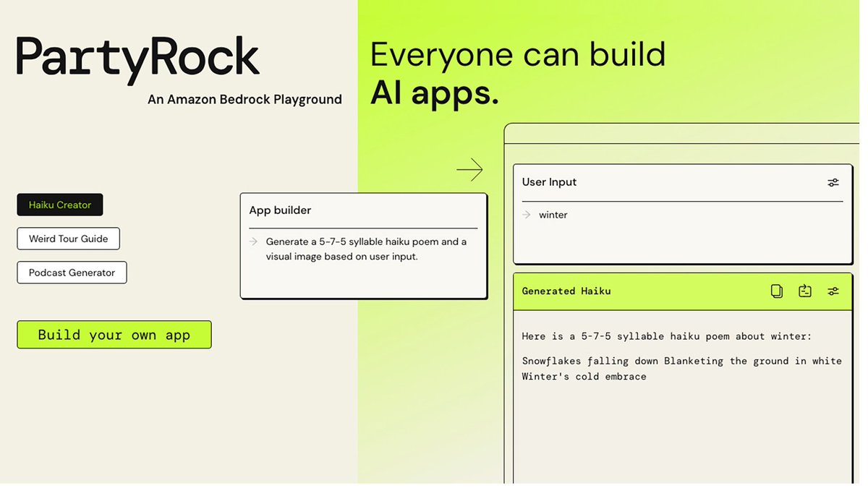
Task: Click the 'Generated Haiku' panel title
Action: pos(566,291)
